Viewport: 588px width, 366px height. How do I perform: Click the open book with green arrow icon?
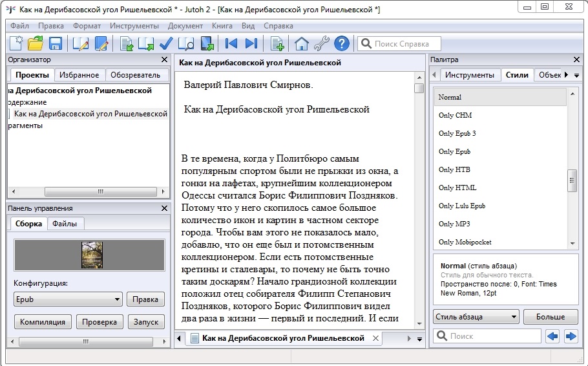pyautogui.click(x=146, y=43)
